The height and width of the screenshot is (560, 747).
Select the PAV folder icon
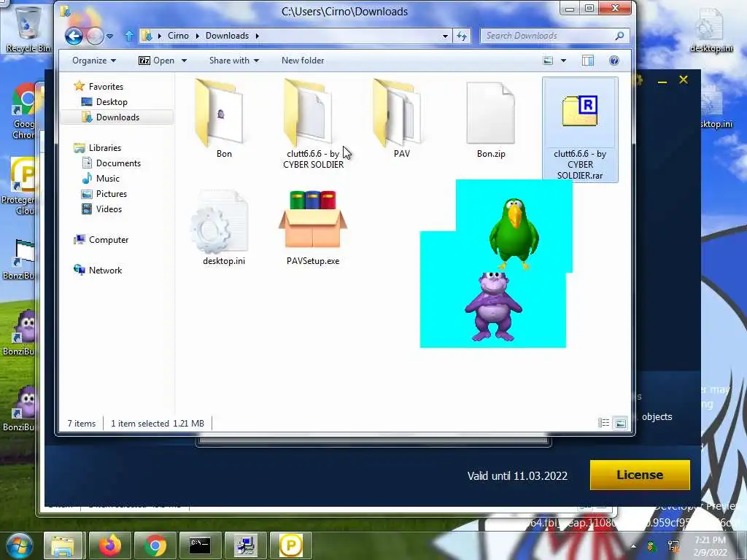pyautogui.click(x=398, y=113)
